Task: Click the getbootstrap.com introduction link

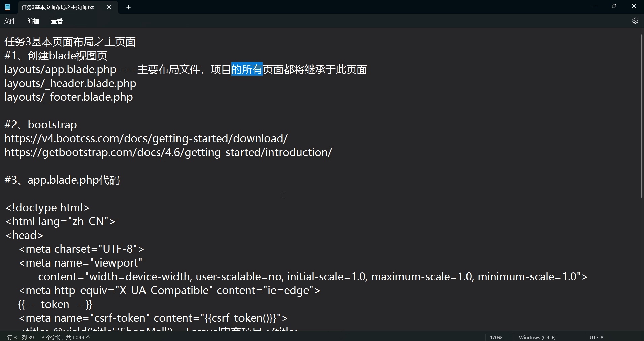Action: coord(168,152)
